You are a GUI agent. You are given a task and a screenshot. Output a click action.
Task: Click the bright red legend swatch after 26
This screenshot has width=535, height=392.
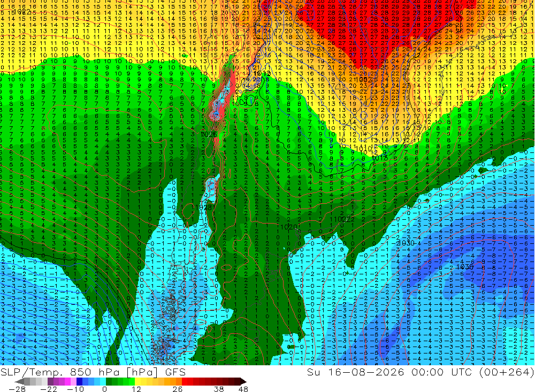tap(185, 381)
